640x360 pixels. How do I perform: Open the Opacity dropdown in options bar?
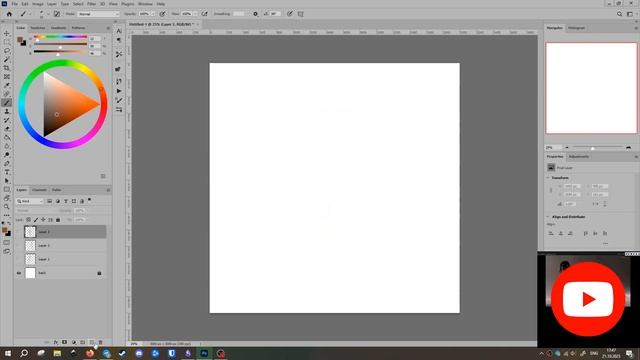point(152,14)
